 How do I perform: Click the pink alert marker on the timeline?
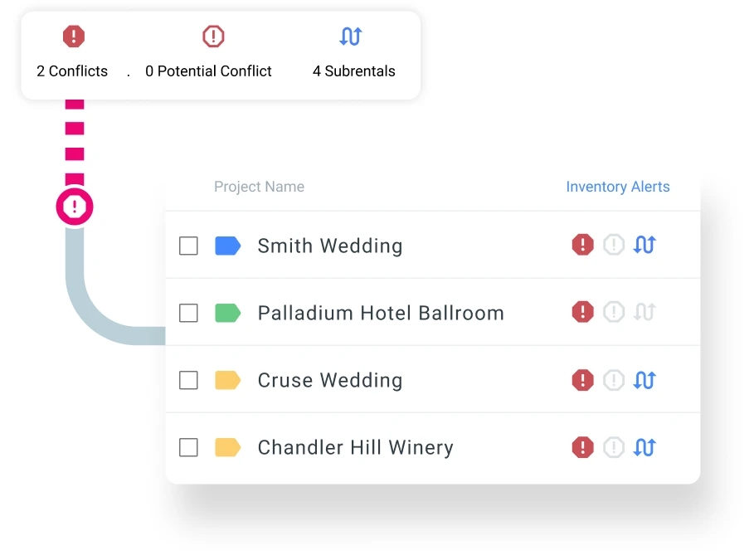coord(75,207)
